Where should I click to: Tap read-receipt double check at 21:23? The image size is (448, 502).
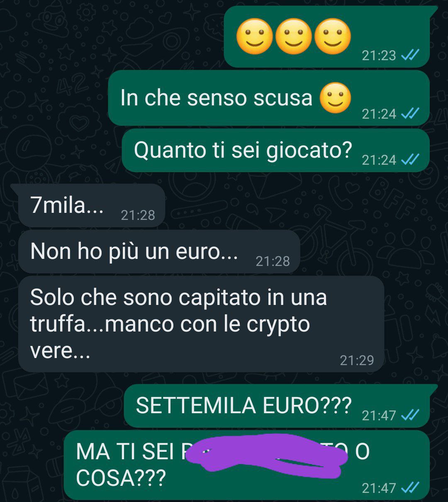[411, 55]
